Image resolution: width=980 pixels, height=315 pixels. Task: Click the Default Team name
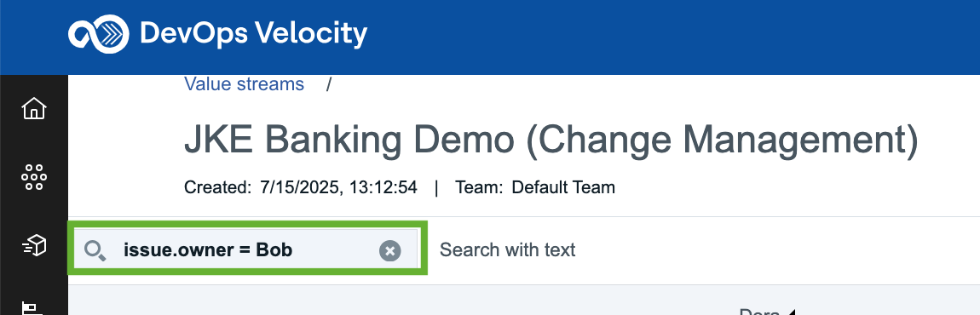tap(563, 187)
